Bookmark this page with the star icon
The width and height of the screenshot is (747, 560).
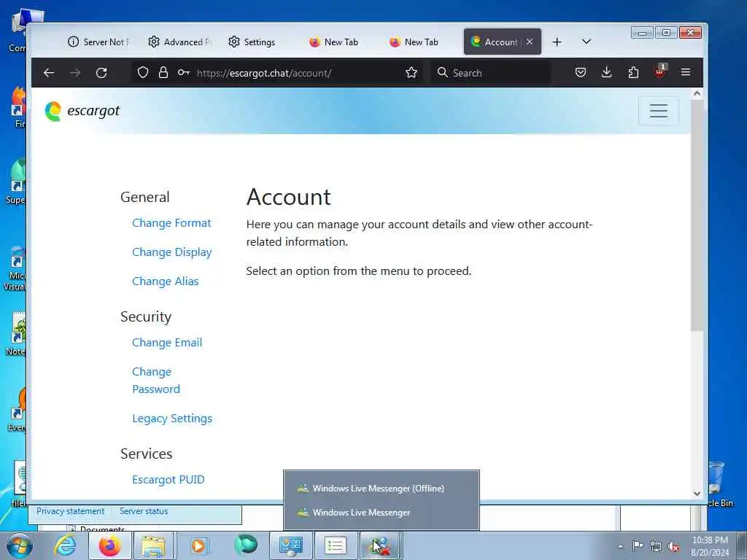[411, 72]
